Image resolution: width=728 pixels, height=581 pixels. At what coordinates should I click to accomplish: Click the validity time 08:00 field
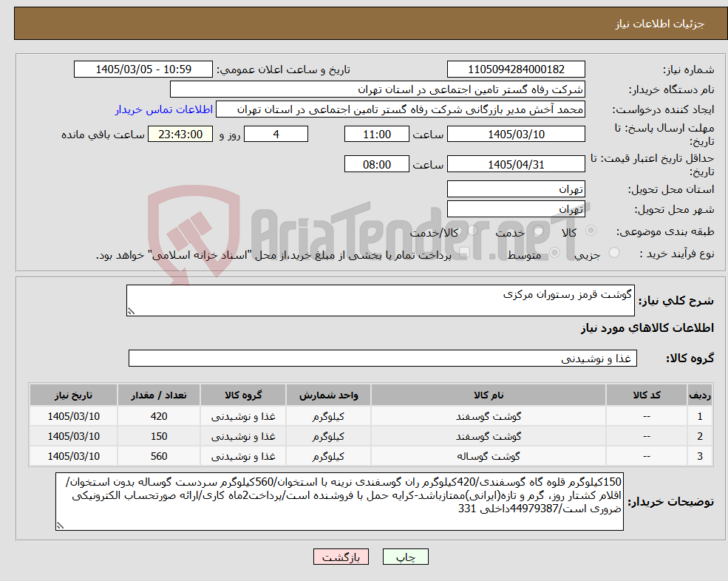tap(376, 164)
